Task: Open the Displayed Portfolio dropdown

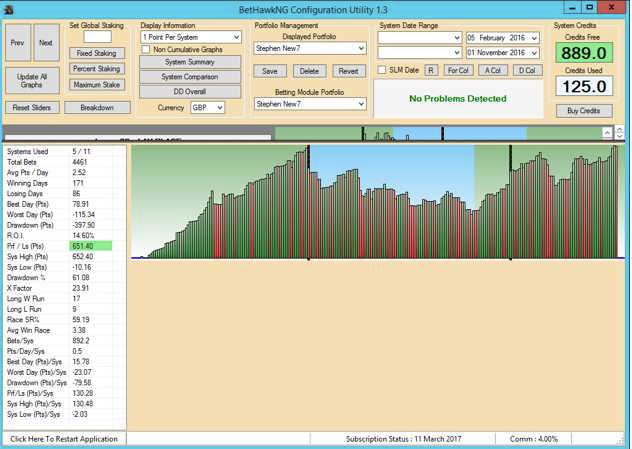Action: pyautogui.click(x=310, y=48)
